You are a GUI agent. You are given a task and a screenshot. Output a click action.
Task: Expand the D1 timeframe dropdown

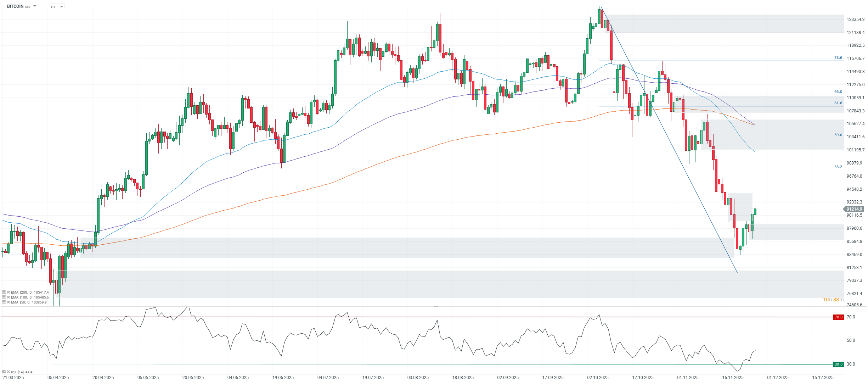(x=62, y=7)
